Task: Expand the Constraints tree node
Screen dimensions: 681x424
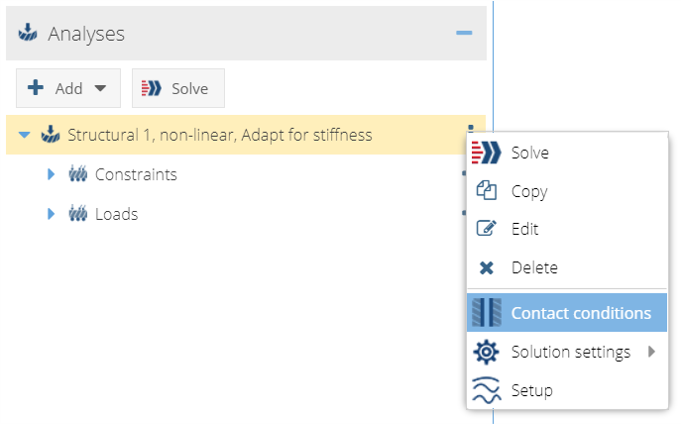Action: [x=51, y=175]
